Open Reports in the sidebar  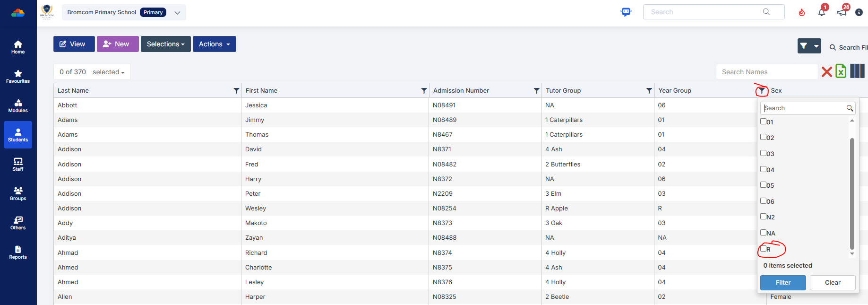click(x=18, y=252)
